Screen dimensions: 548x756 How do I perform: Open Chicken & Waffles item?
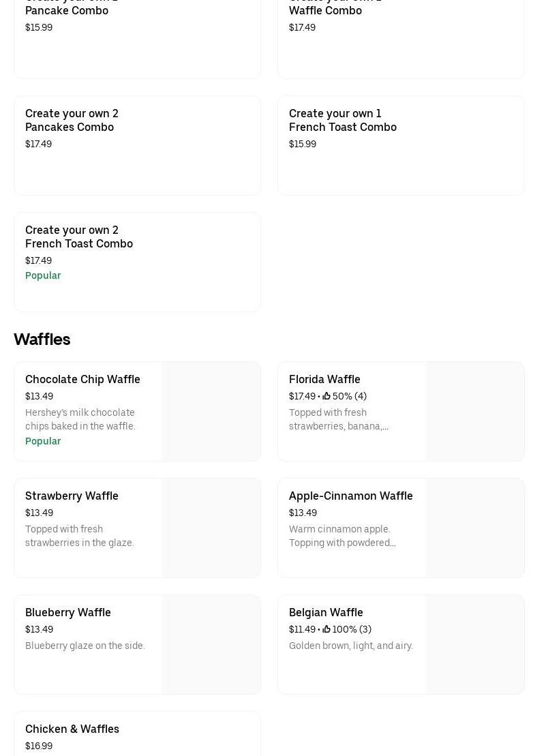72,729
